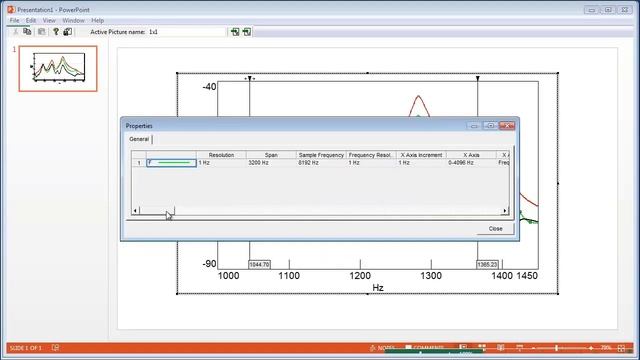Select slide 1 thumbnail
Image resolution: width=640 pixels, height=360 pixels.
[x=58, y=69]
